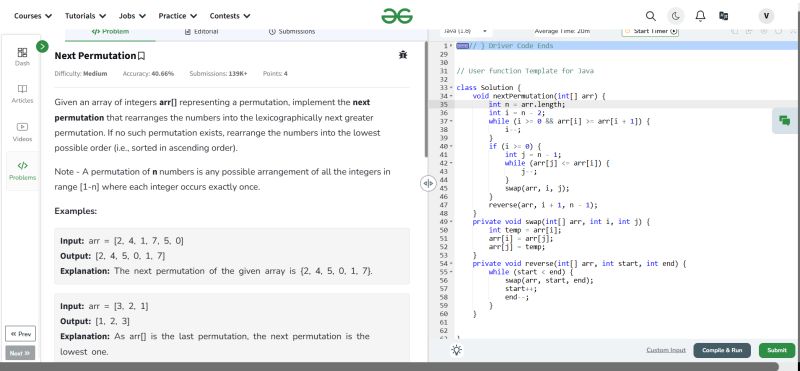
Task: Click comment 'User function Template for Java'
Action: (x=525, y=71)
